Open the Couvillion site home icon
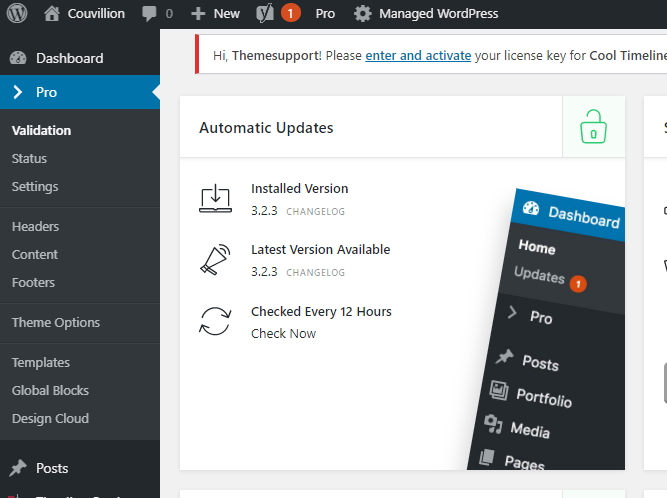 [52, 13]
